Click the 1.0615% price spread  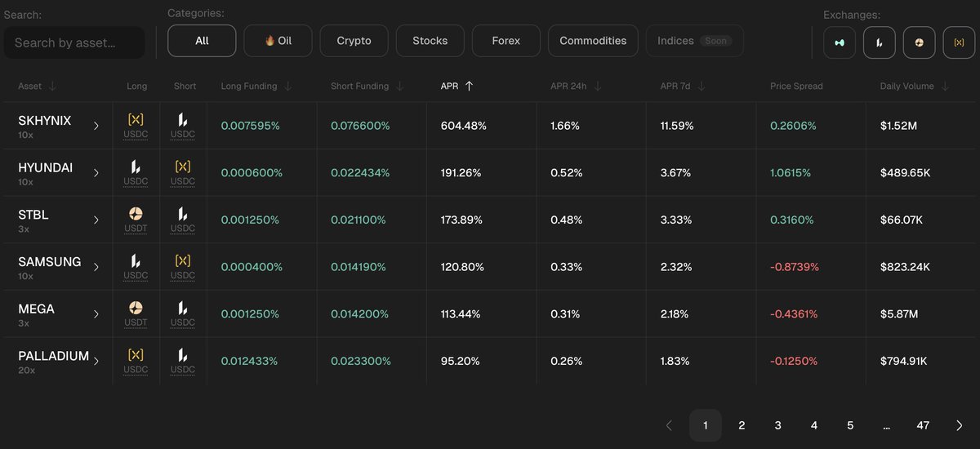click(792, 173)
